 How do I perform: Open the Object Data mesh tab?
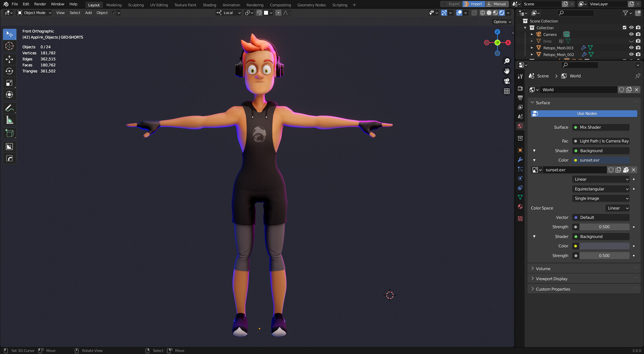pyautogui.click(x=520, y=197)
